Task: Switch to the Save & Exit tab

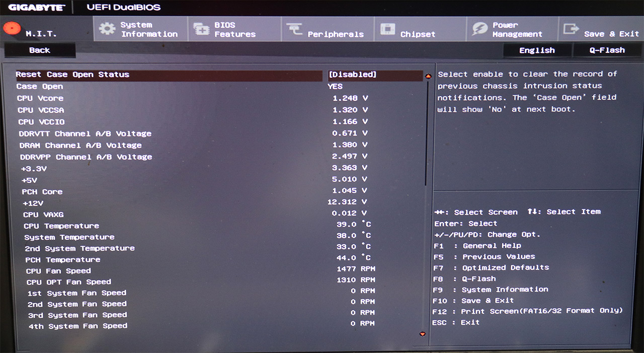Action: click(x=601, y=29)
